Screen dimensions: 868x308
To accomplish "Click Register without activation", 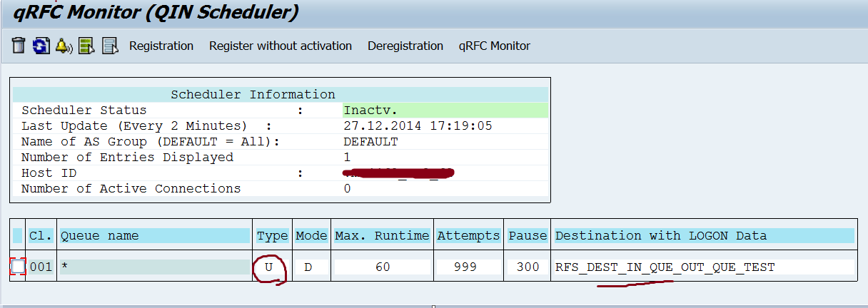I will coord(281,46).
